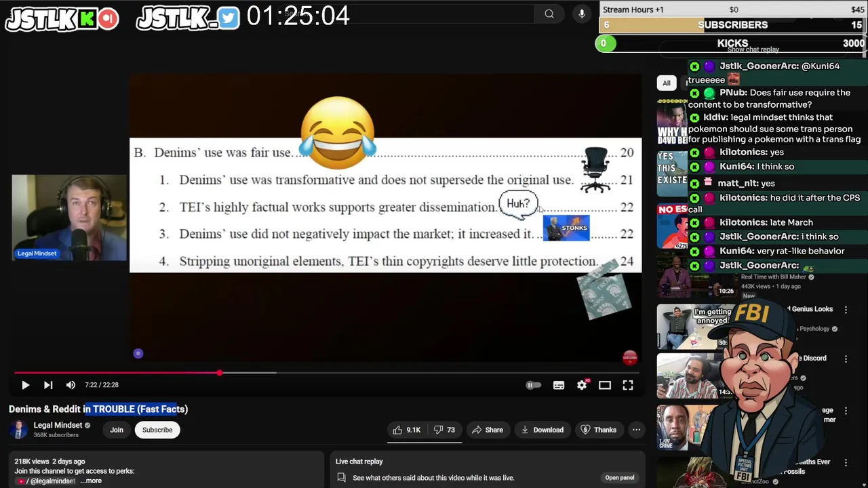Viewport: 868px width, 488px height.
Task: Open more actions menu beside Thanks
Action: point(636,430)
